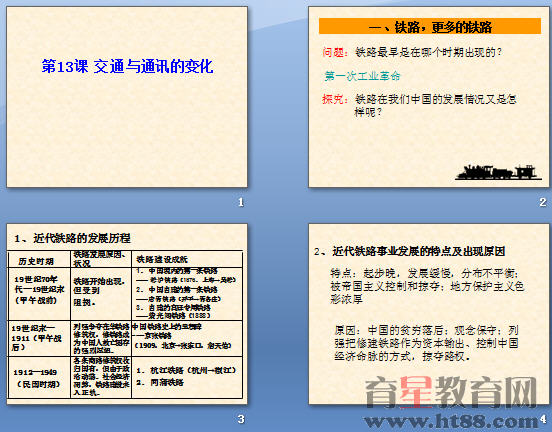Click the 特点 paragraph on slide 4
Viewport: 552px width, 432px height.
click(x=427, y=286)
